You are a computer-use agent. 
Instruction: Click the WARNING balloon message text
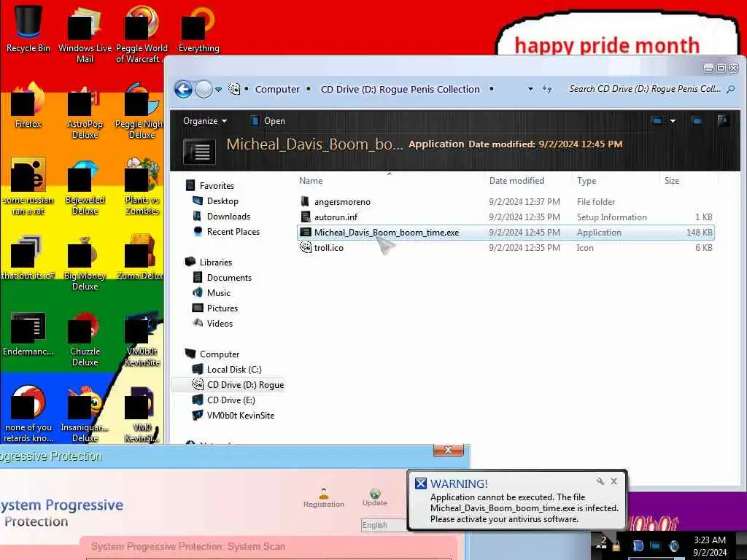(524, 508)
